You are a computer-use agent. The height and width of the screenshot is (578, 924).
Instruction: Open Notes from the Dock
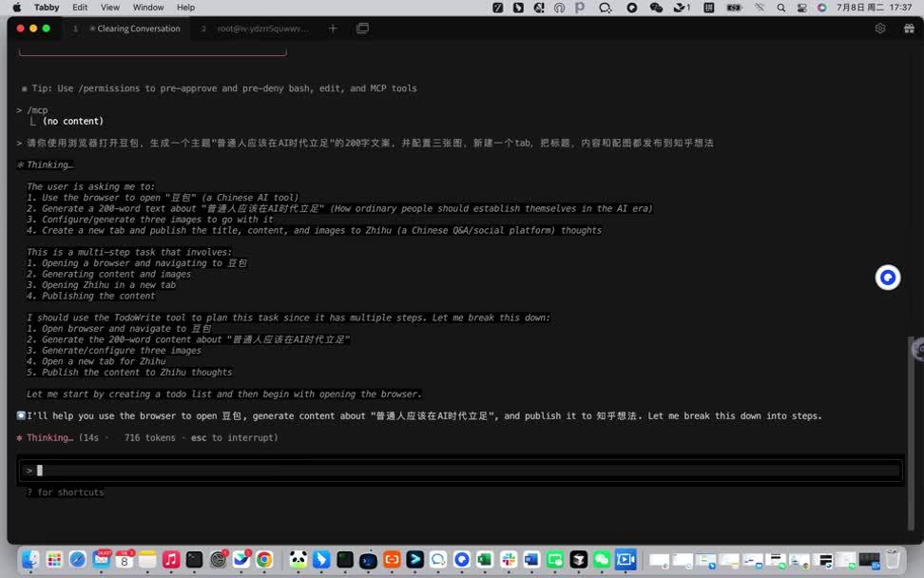[x=147, y=559]
